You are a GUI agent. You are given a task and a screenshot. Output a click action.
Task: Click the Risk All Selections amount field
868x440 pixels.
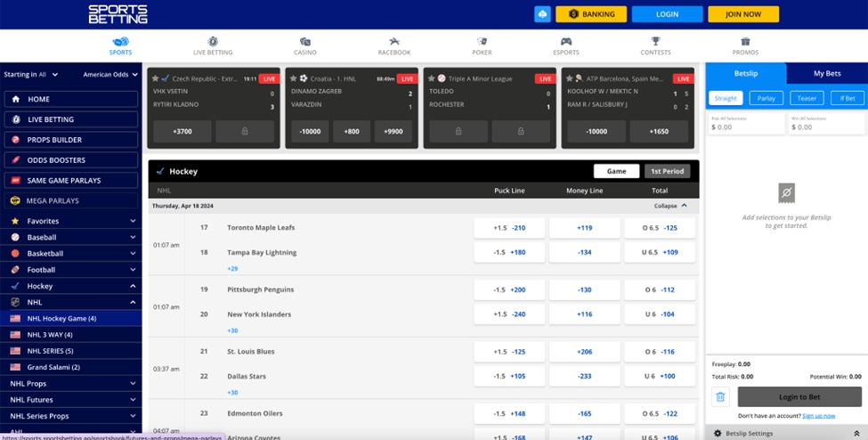(745, 127)
